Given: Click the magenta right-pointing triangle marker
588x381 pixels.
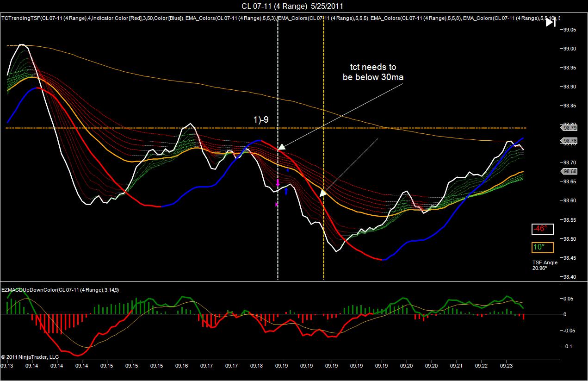Looking at the screenshot, I should tap(277, 204).
